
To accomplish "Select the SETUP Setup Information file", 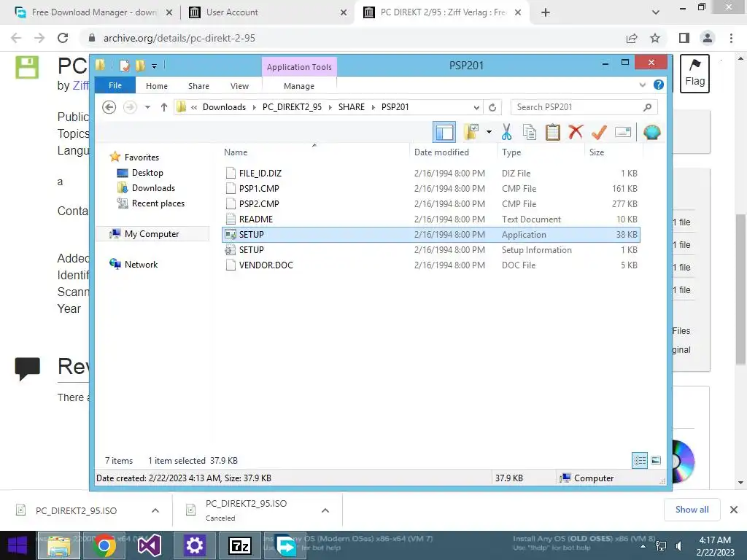I will pos(431,249).
